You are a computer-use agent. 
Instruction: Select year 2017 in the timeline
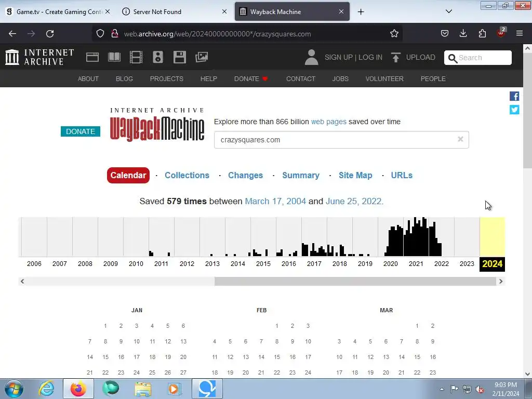click(314, 263)
